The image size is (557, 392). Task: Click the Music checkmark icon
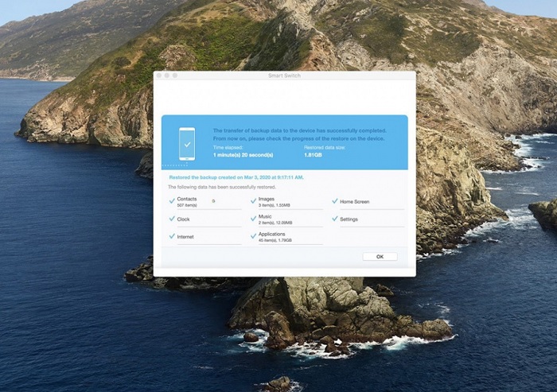(254, 218)
